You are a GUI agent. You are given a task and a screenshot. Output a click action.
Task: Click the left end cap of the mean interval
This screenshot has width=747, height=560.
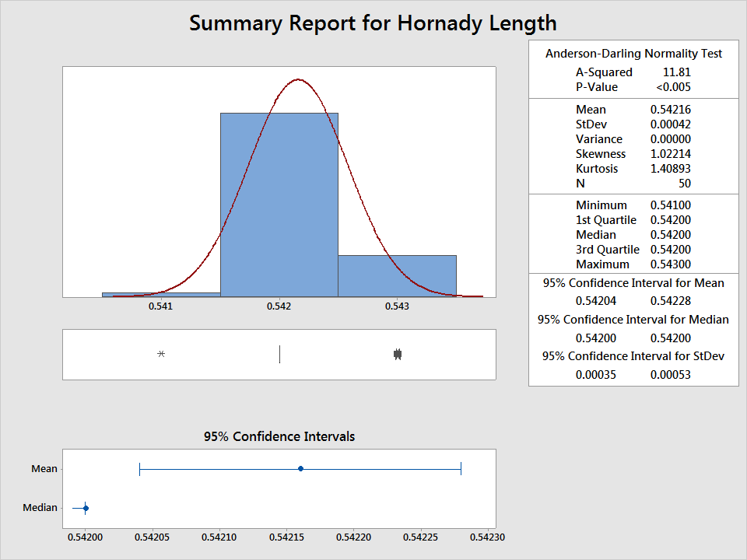click(139, 468)
